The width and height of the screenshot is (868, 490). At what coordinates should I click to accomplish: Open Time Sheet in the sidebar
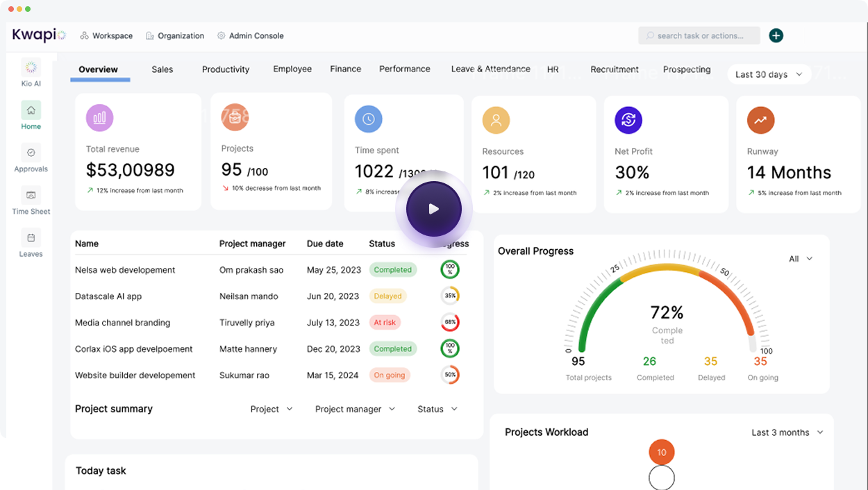point(31,201)
